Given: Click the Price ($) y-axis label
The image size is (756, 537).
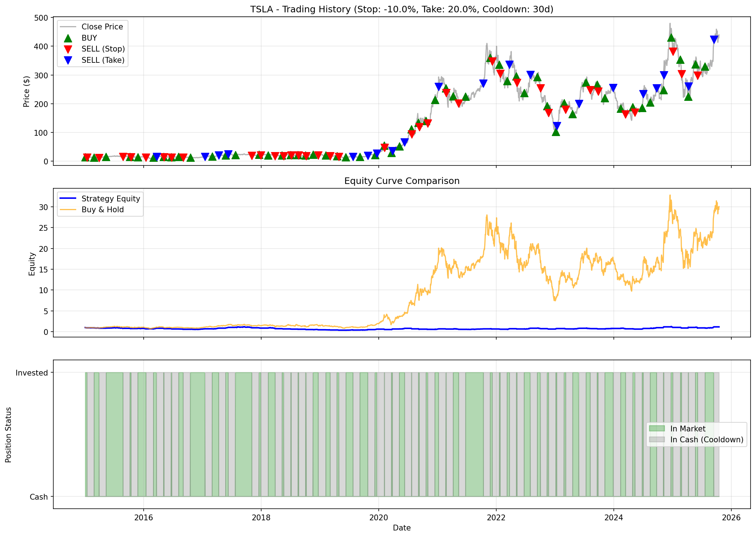Looking at the screenshot, I should point(26,91).
